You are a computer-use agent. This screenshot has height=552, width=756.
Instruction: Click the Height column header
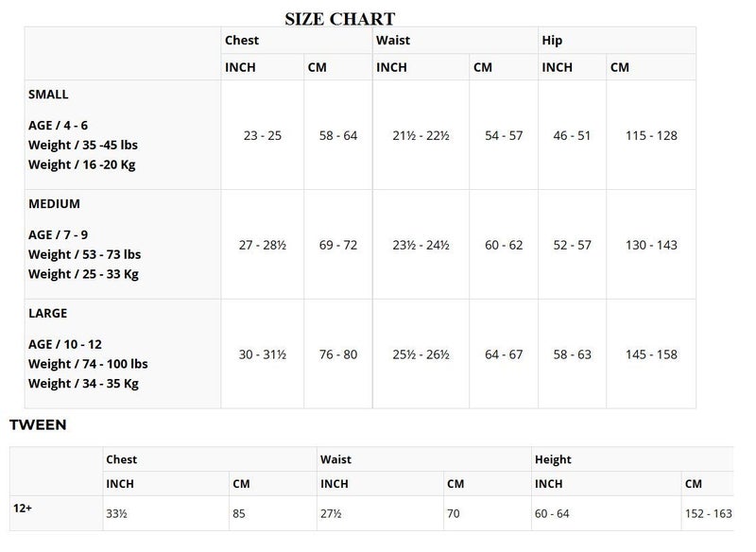[x=553, y=459]
